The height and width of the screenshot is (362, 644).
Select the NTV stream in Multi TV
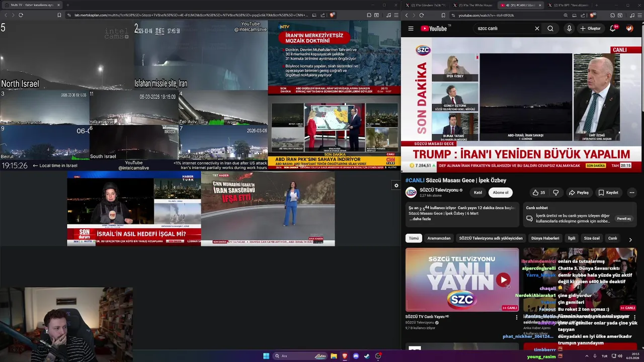(x=334, y=58)
